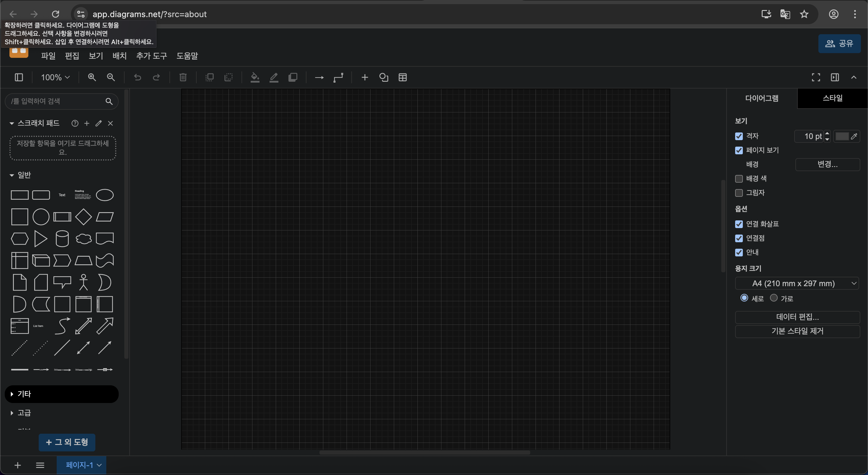Click the delete trash icon in toolbar
868x475 pixels.
click(x=183, y=77)
